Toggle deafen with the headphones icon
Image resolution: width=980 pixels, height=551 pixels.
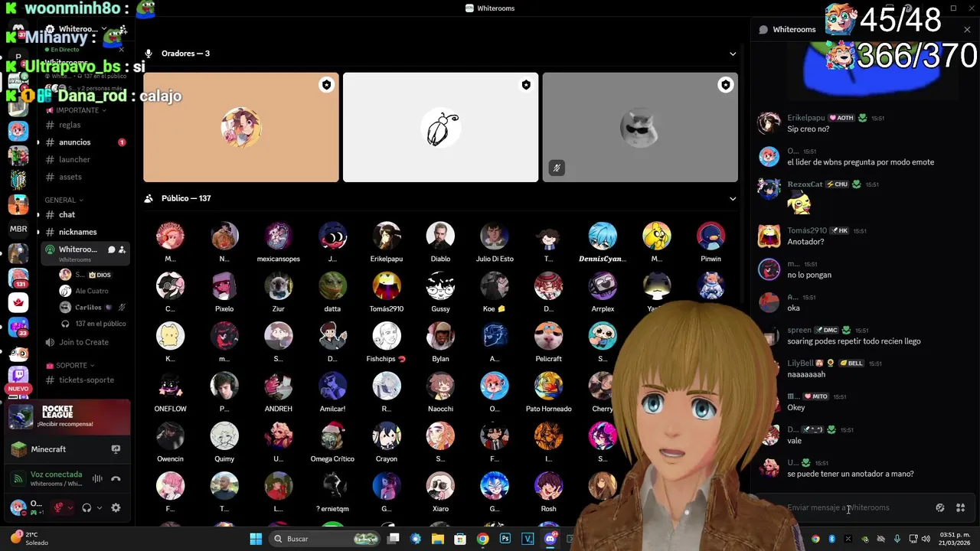(x=87, y=507)
